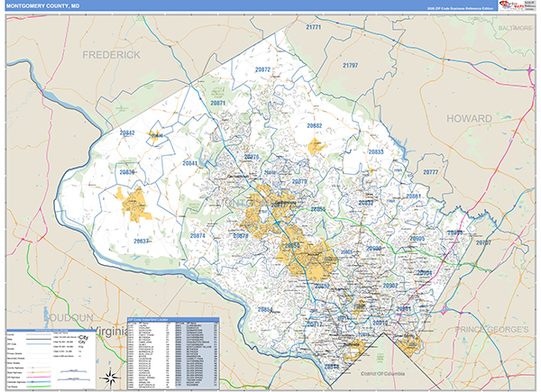The height and width of the screenshot is (392, 541).
Task: Select the HOWARD county label
Action: point(470,119)
